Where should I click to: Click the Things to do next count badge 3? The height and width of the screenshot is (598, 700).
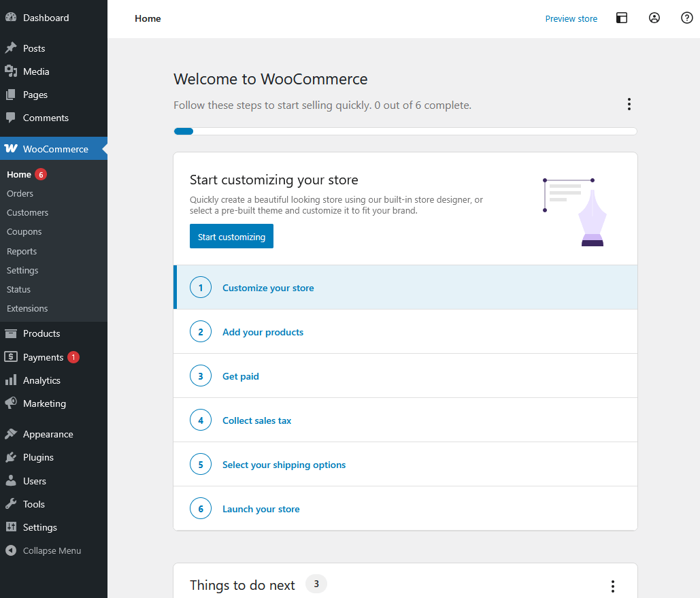tap(316, 584)
